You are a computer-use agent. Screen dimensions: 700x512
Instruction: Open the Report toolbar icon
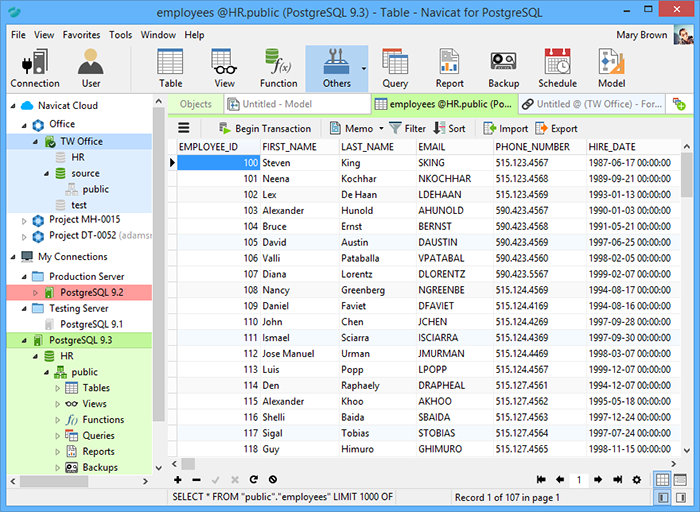(x=450, y=68)
